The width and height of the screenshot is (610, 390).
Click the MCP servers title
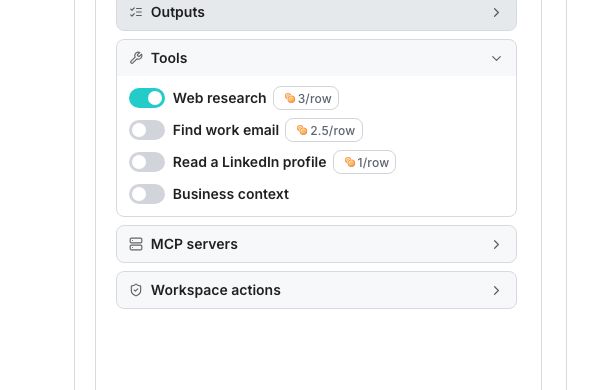coord(194,244)
